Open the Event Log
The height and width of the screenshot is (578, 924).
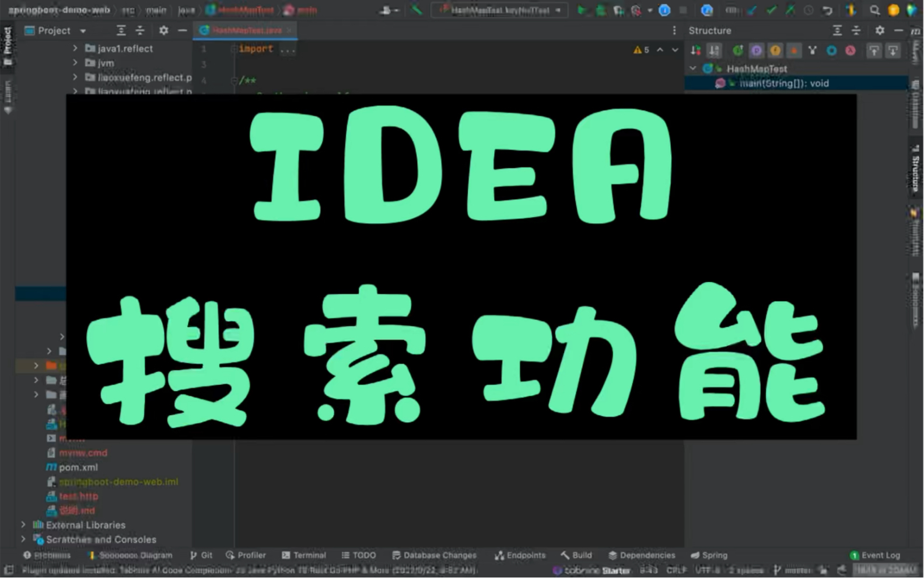click(x=875, y=555)
